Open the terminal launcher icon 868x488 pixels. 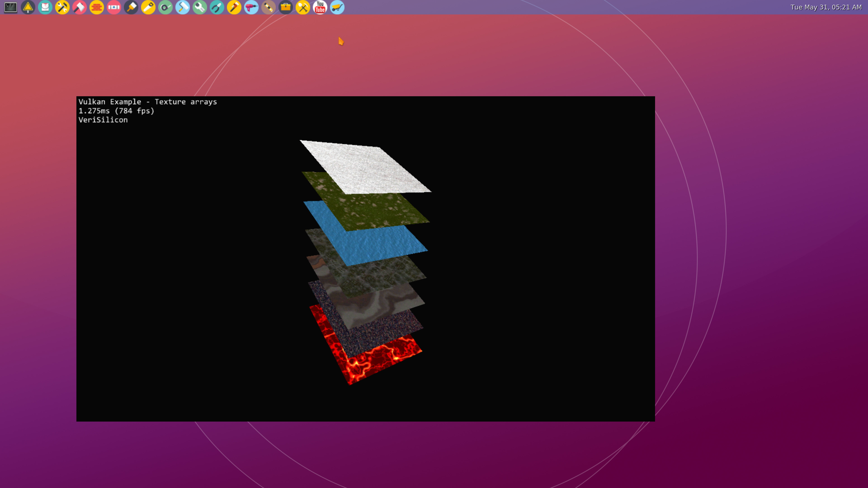10,7
